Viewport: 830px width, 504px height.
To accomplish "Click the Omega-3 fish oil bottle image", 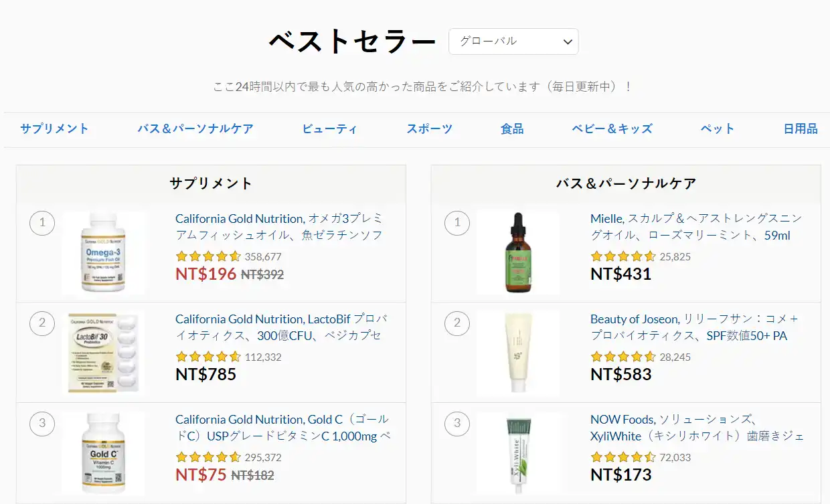I will (x=103, y=252).
